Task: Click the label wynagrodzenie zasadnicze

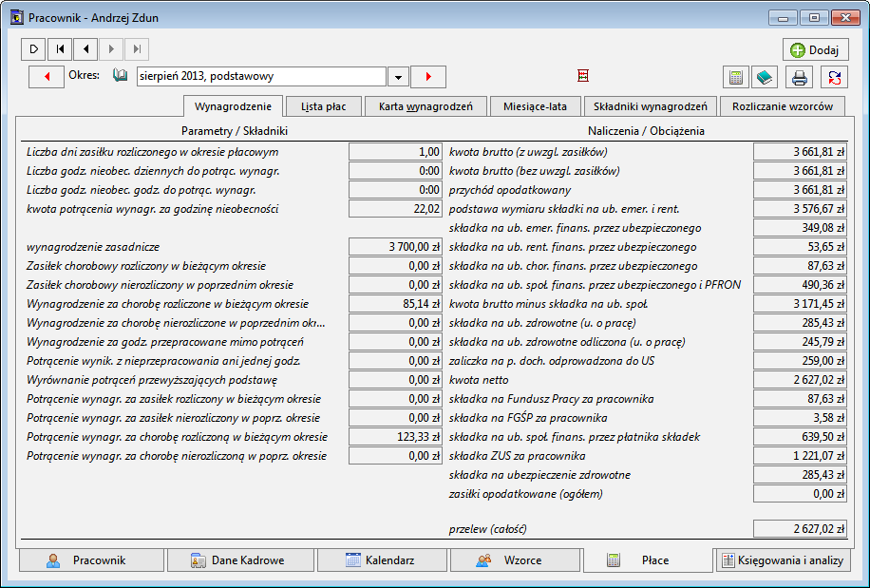Action: pyautogui.click(x=93, y=247)
